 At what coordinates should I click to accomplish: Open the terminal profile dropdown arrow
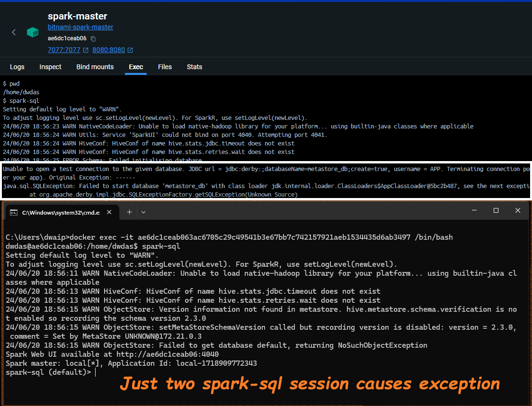[143, 212]
